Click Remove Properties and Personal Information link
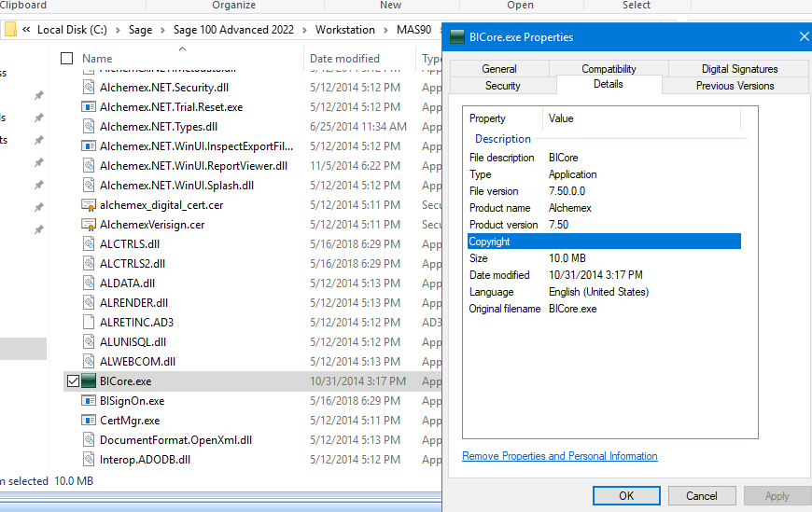 pos(560,456)
